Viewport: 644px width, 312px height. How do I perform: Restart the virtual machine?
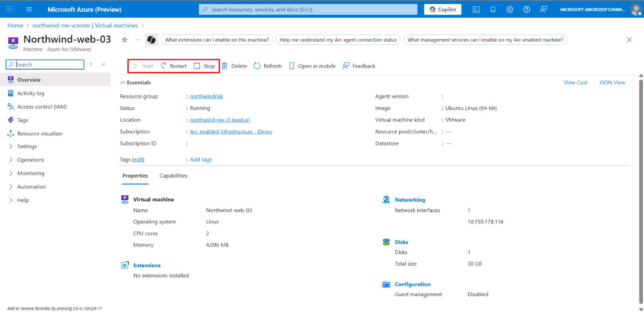pyautogui.click(x=174, y=66)
